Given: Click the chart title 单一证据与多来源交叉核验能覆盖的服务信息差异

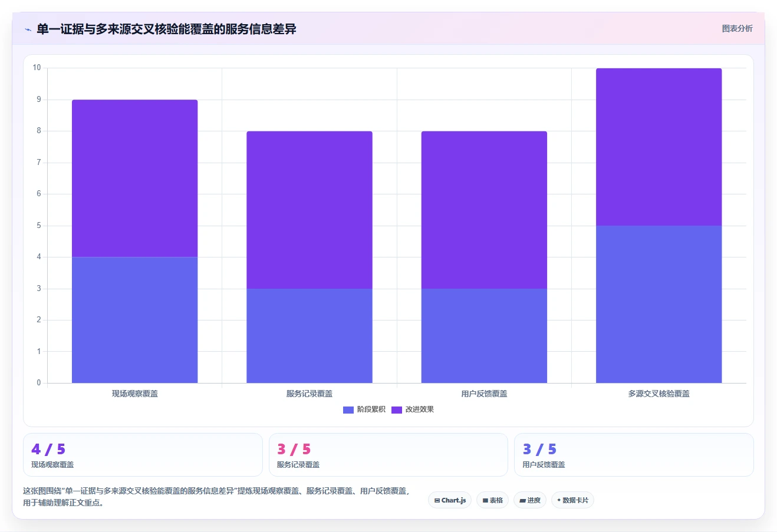Looking at the screenshot, I should point(166,29).
